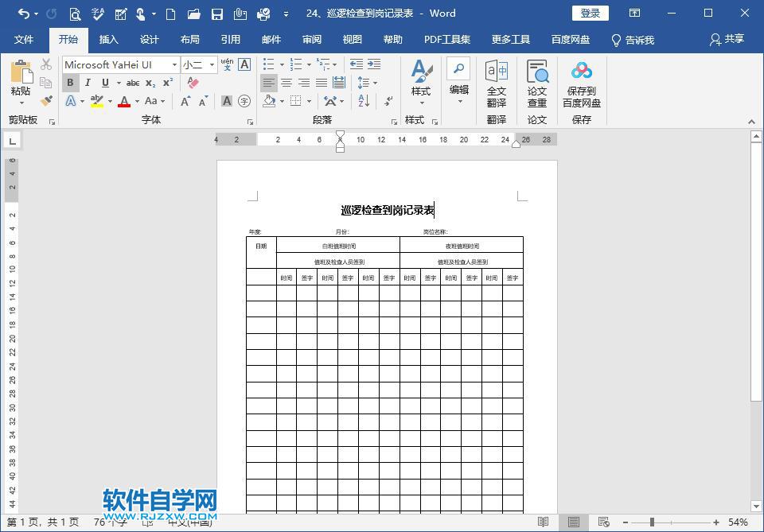Expand the font color dropdown arrow
Viewport: 764px width, 532px height.
pyautogui.click(x=135, y=101)
